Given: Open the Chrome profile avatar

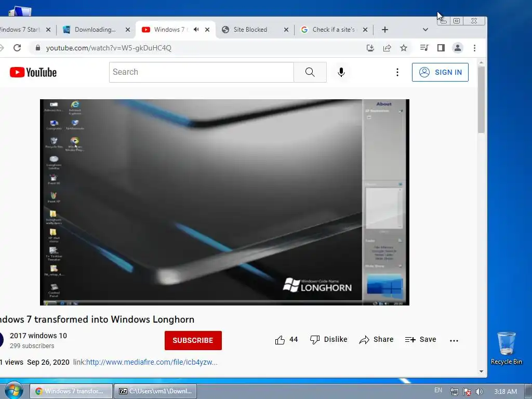Looking at the screenshot, I should 458,48.
